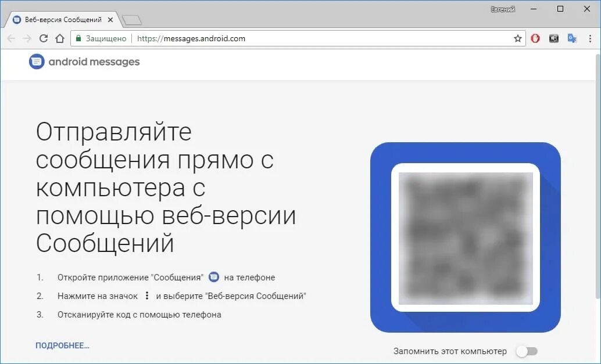Maximize the browser window
This screenshot has width=601, height=364.
point(560,9)
